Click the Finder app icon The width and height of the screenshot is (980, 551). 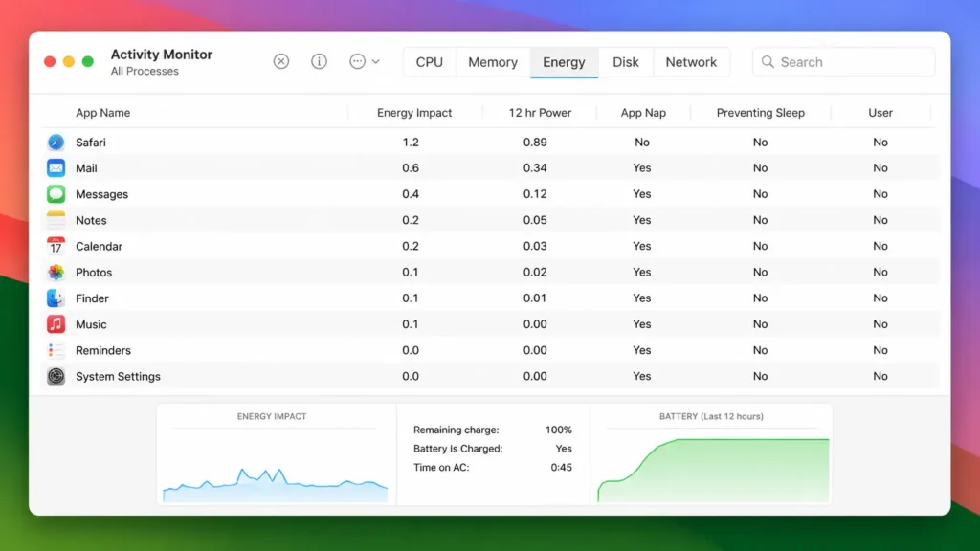(56, 298)
